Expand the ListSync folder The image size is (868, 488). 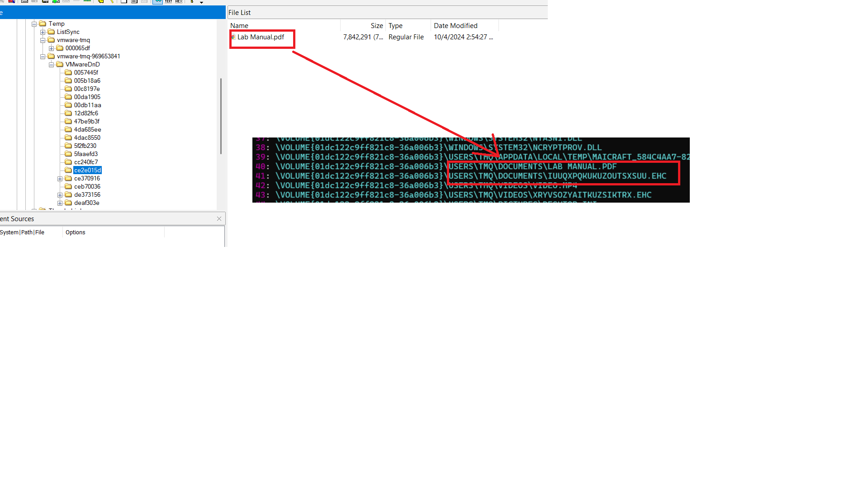click(43, 32)
